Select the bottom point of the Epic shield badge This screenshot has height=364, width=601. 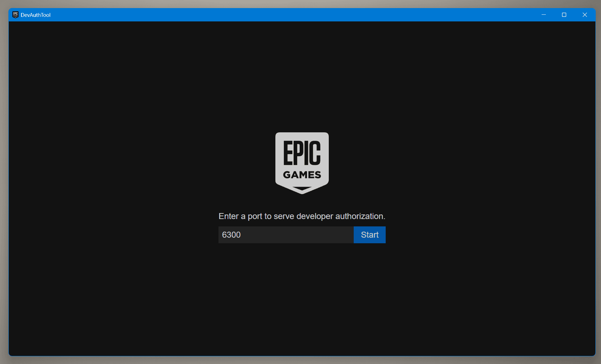click(x=302, y=191)
